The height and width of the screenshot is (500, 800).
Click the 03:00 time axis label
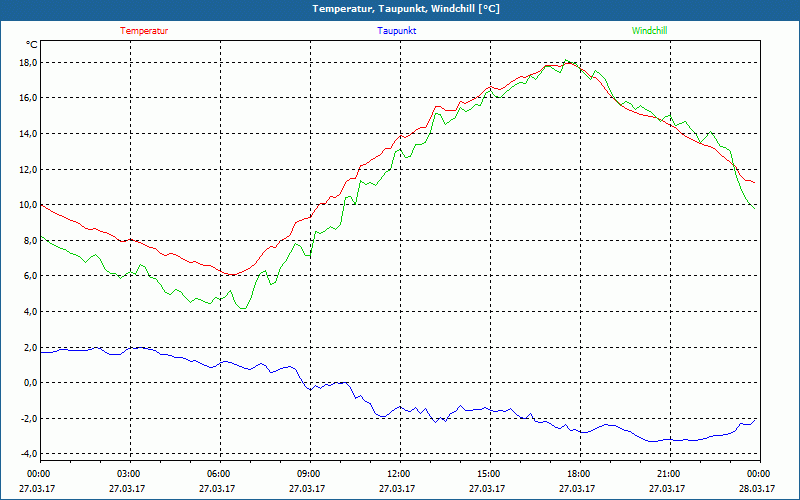click(129, 474)
